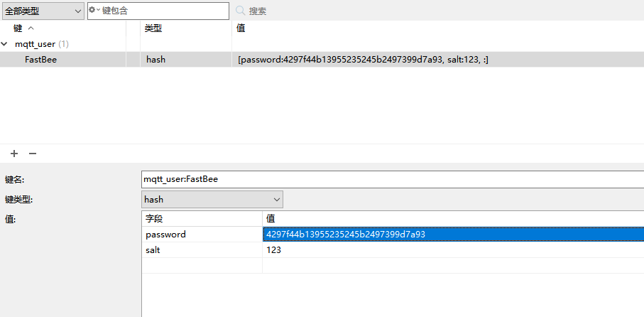
Task: Click the 字段 column header
Action: coord(202,219)
